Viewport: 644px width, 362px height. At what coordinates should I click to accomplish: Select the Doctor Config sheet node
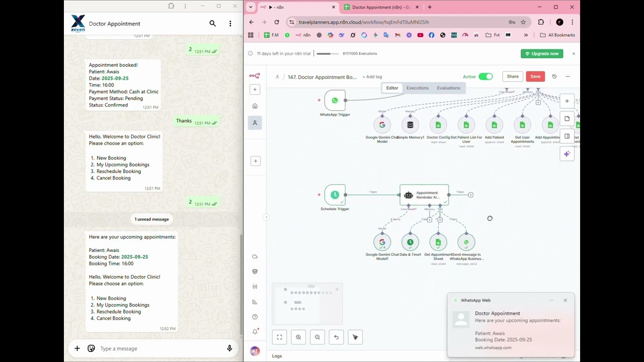pyautogui.click(x=438, y=125)
